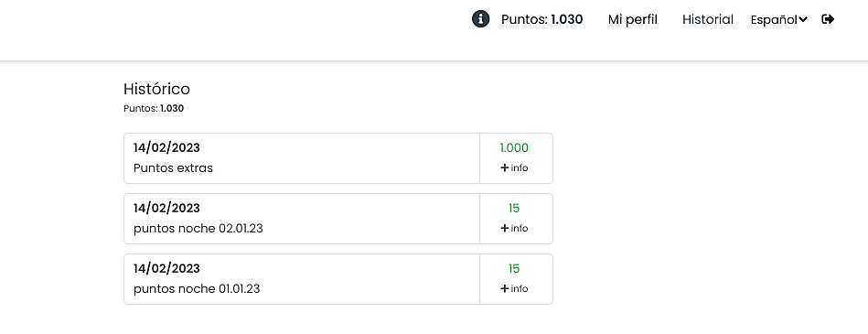Click the info circle icon near Puntos
Screen dimensions: 868x334
480,19
